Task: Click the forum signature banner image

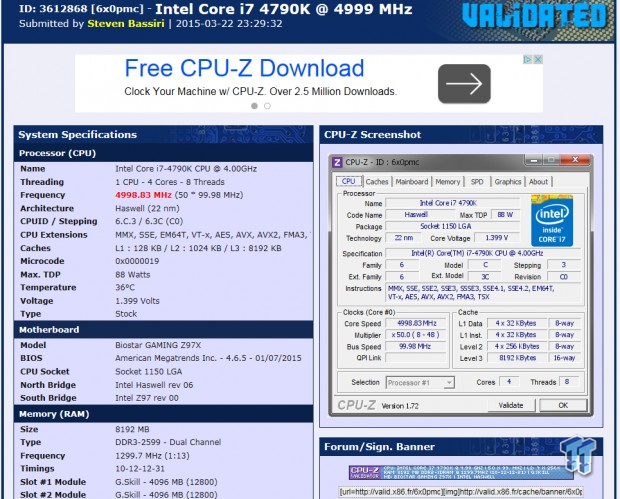Action: click(461, 473)
